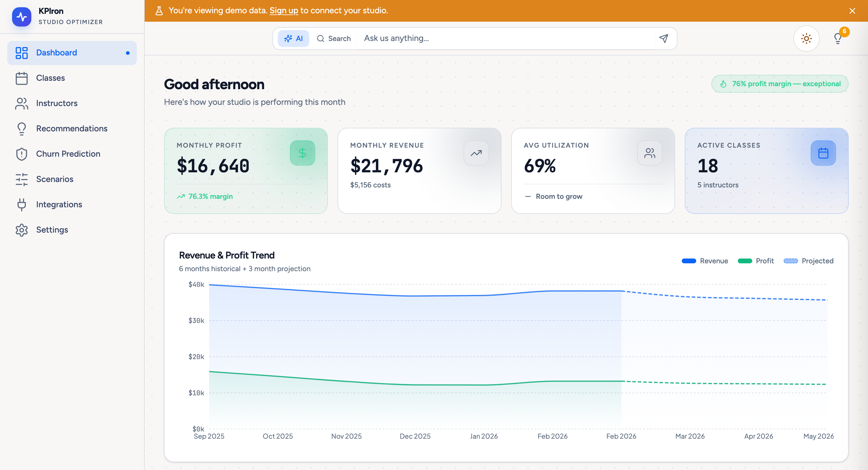Switch to AI mode in the search bar

coord(293,38)
